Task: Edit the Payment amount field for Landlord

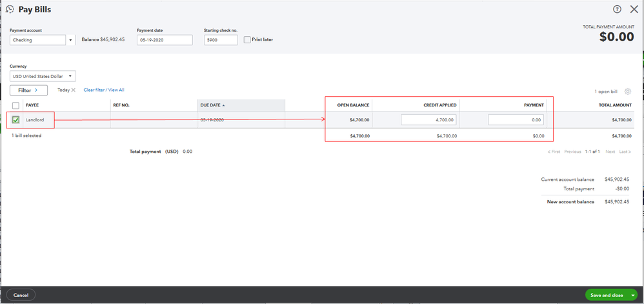Action: (x=516, y=119)
